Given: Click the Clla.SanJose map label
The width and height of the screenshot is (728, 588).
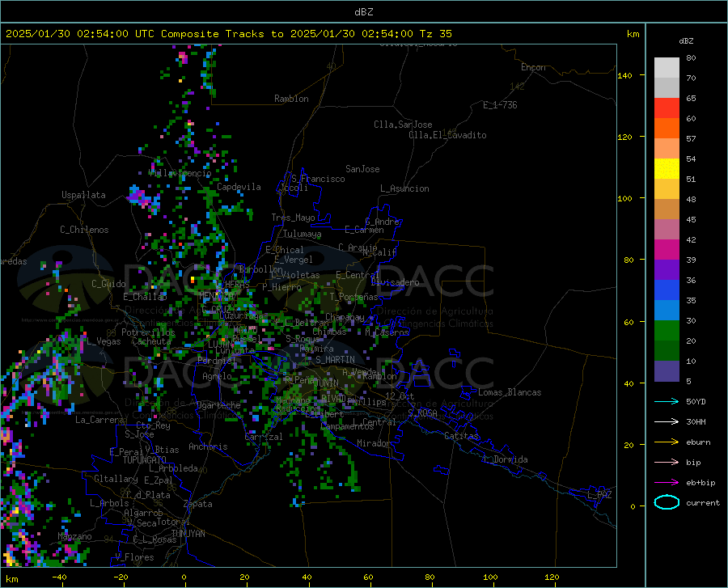Looking at the screenshot, I should 403,125.
